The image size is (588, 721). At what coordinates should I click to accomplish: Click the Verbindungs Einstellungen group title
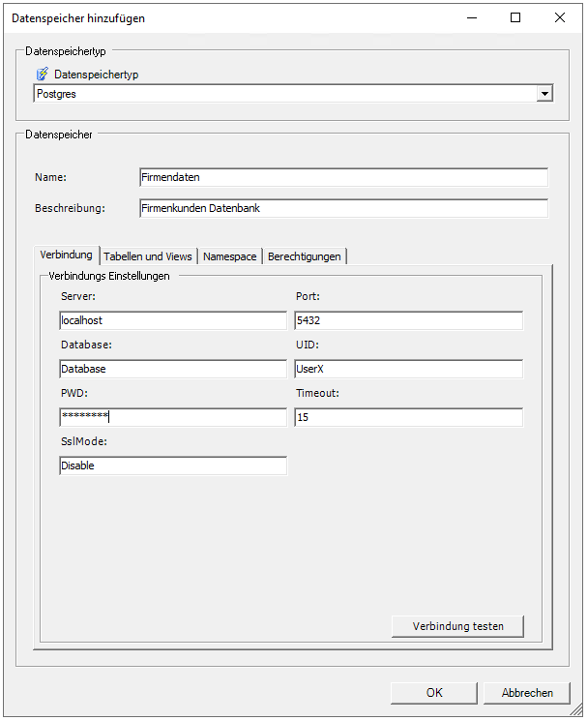109,276
